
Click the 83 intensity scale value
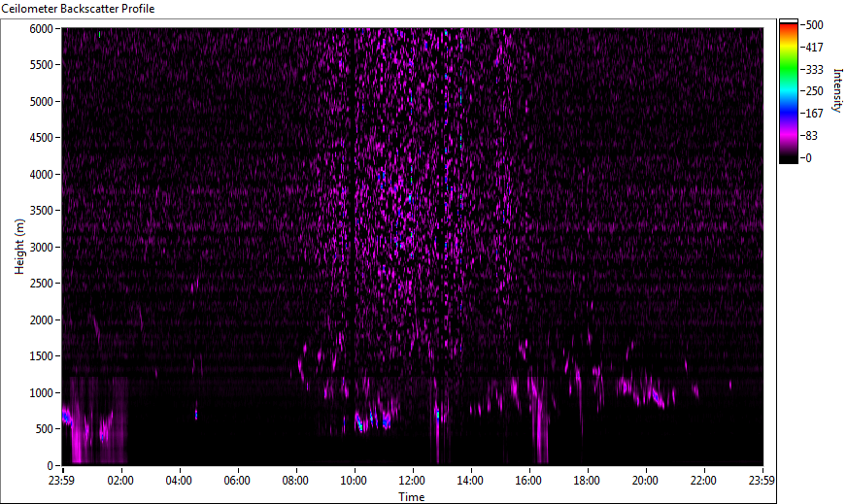812,136
